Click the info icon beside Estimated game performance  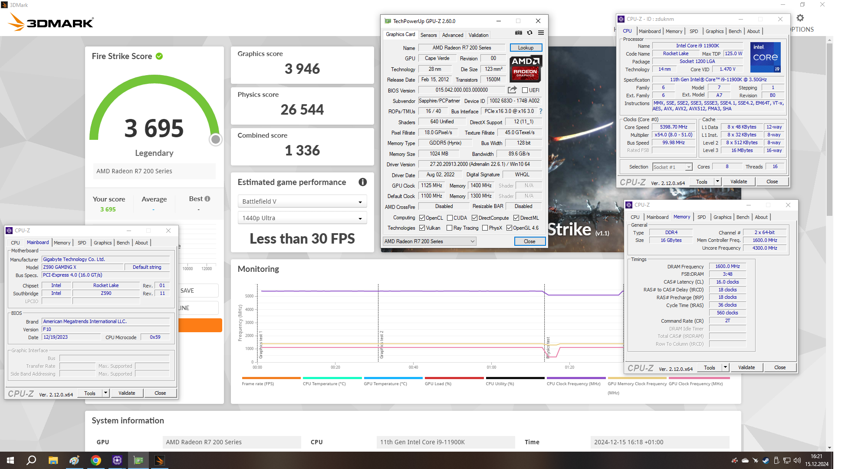(363, 182)
